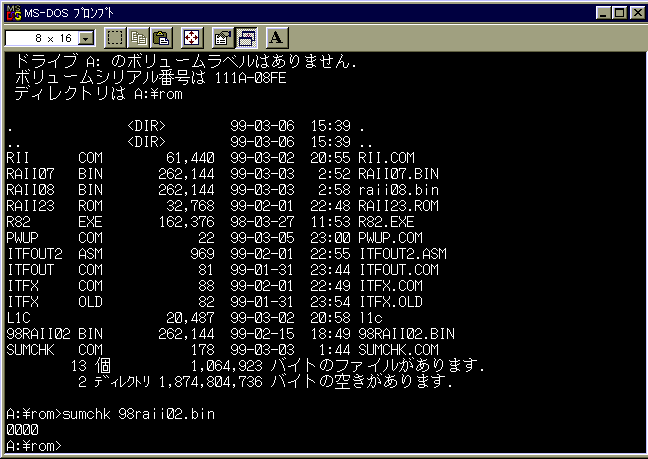Click the free space 1,874,804,736 value
The image size is (648, 459).
tap(210, 382)
